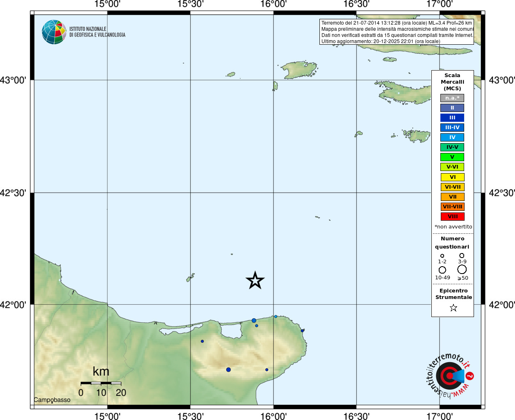Viewport: 515px width, 420px height.
Task: Select the red VIII legend swatch
Action: 452,217
